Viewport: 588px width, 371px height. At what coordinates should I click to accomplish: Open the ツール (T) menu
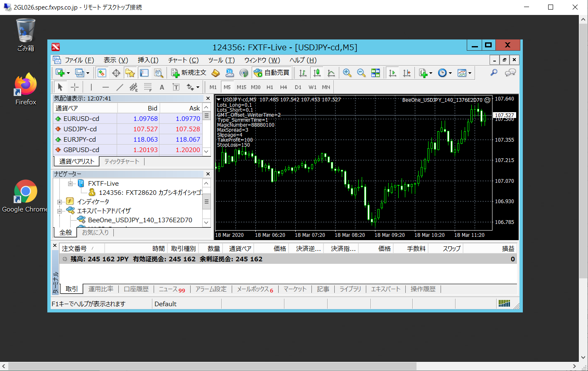pos(221,60)
